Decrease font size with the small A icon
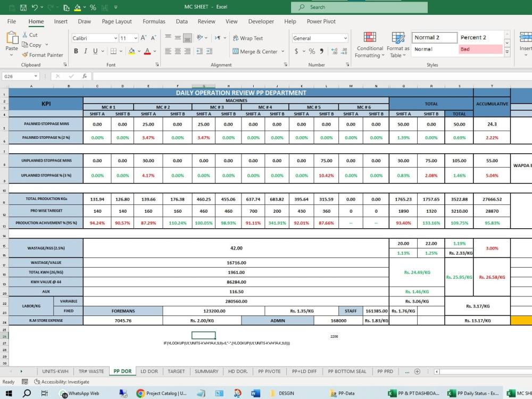Viewport: 532px width, 399px height. point(153,38)
